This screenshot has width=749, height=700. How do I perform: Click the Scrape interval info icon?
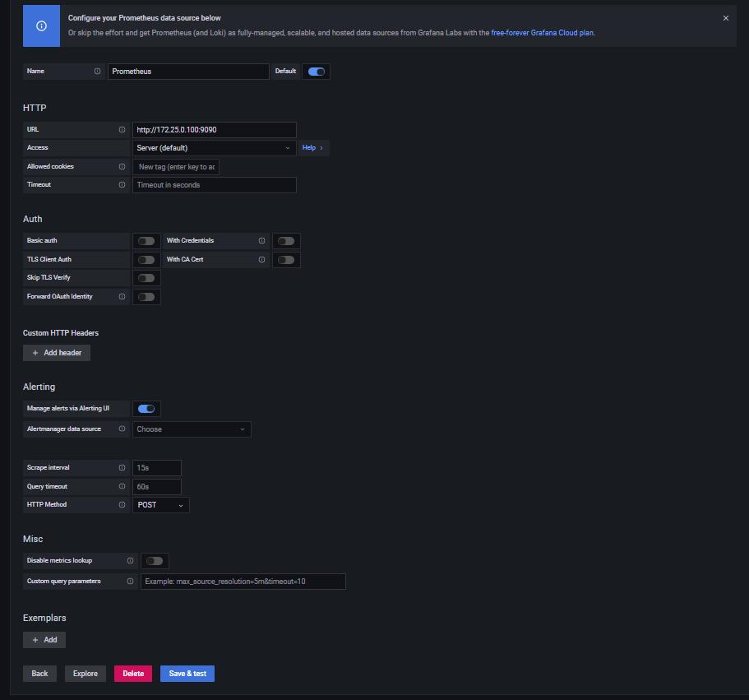coord(122,467)
